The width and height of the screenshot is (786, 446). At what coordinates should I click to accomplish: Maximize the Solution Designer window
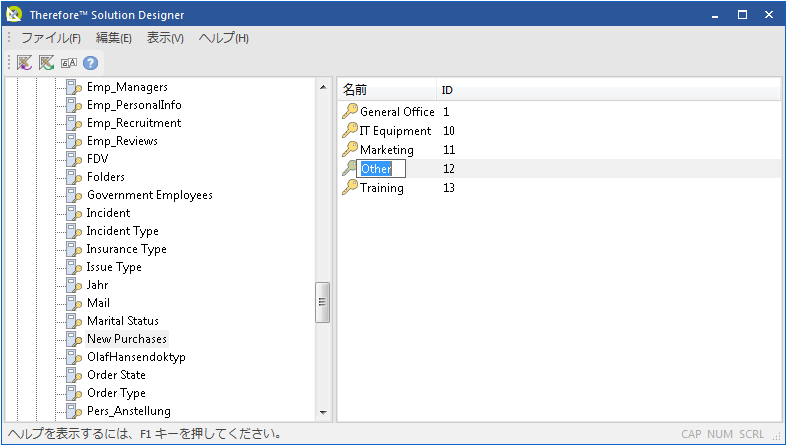pyautogui.click(x=742, y=15)
